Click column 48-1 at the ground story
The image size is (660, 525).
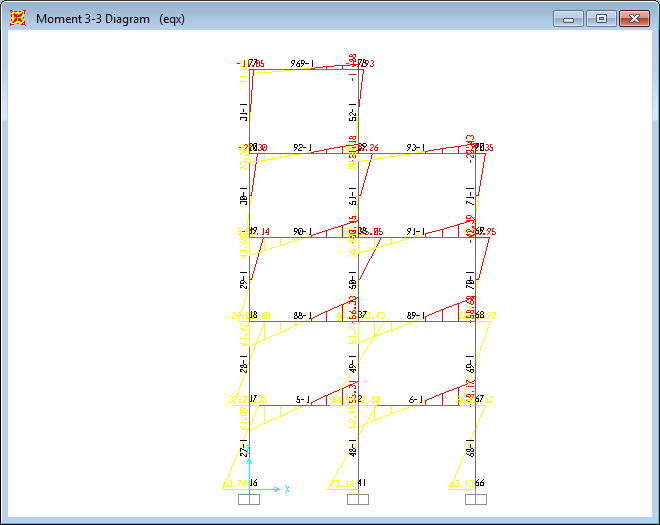click(358, 448)
